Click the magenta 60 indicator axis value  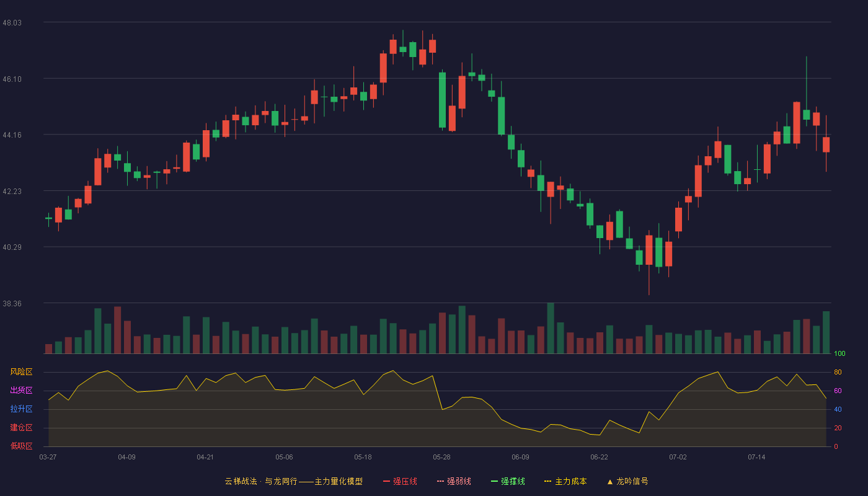click(838, 391)
